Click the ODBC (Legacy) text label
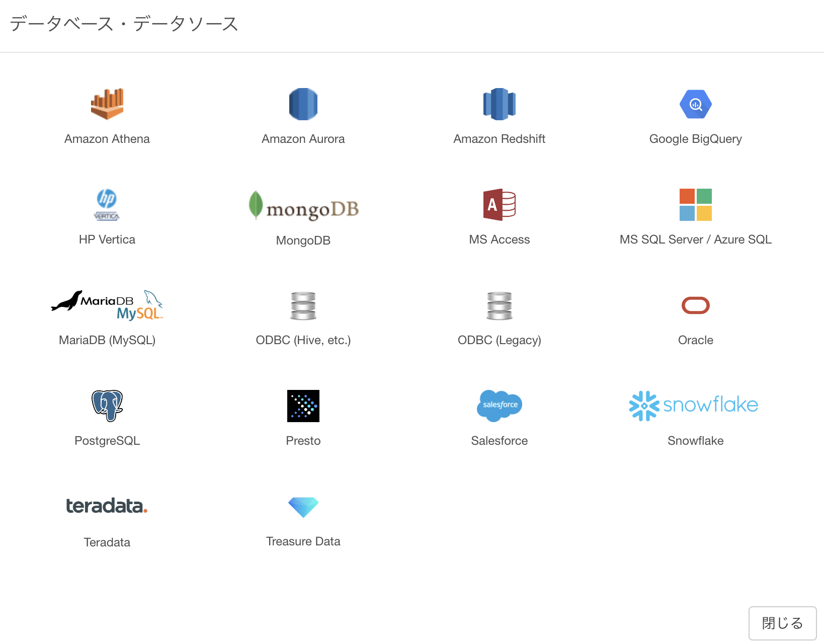 pos(500,340)
